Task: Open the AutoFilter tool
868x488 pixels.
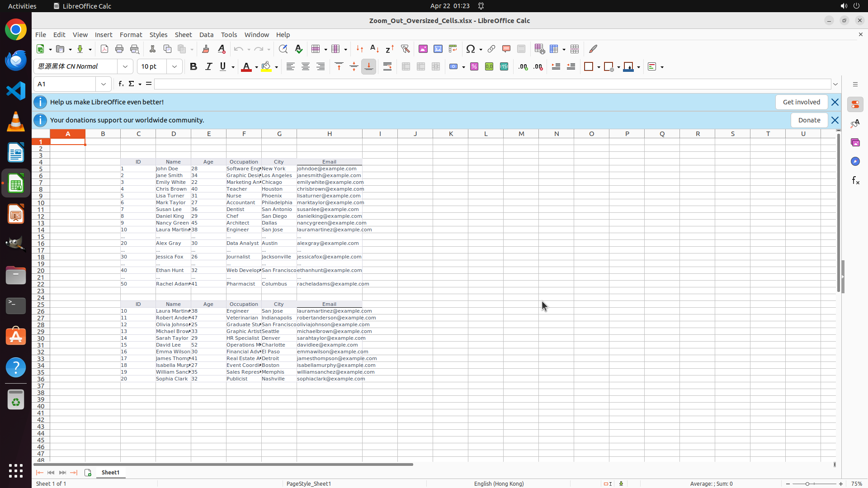Action: pyautogui.click(x=405, y=49)
